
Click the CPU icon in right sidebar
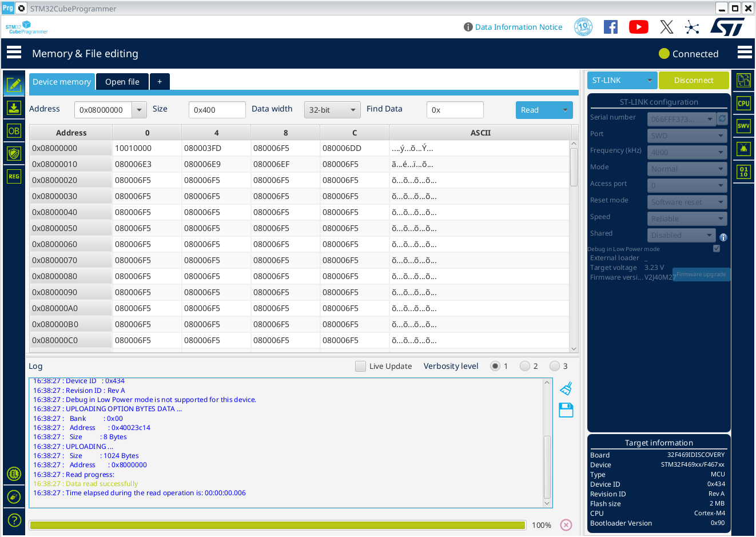click(743, 104)
